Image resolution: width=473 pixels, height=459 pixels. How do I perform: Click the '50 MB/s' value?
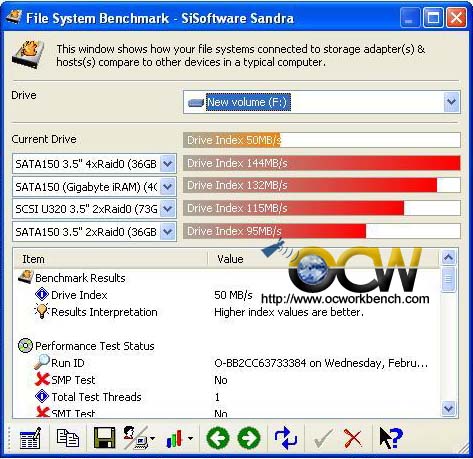click(x=233, y=295)
